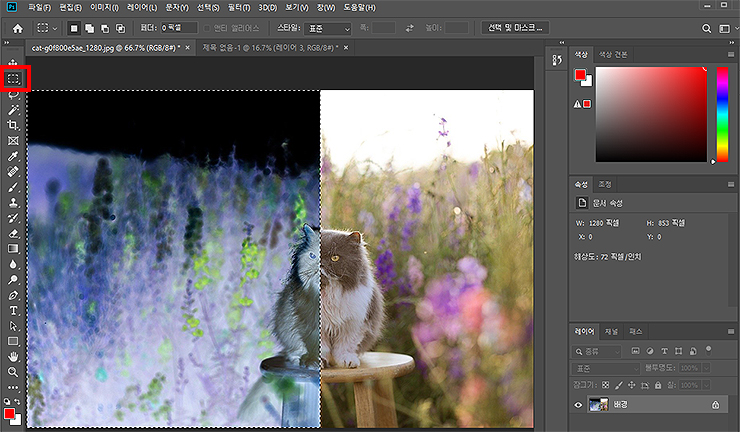Toggle the type layer filter icon
The image size is (740, 432).
coord(664,351)
